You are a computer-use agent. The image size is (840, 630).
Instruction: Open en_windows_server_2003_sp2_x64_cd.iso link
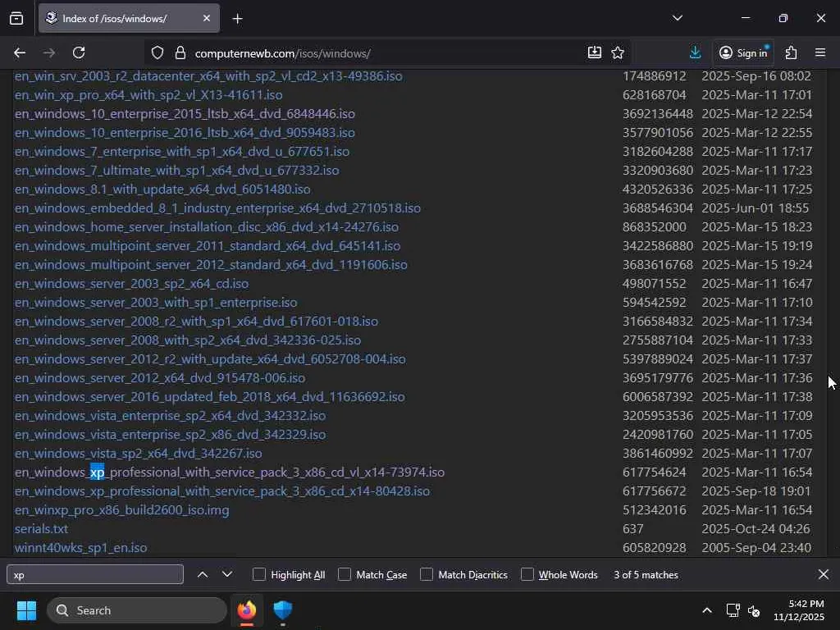[132, 283]
